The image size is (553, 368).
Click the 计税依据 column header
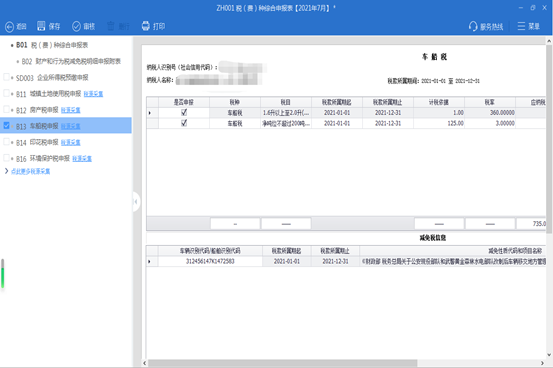pos(439,102)
